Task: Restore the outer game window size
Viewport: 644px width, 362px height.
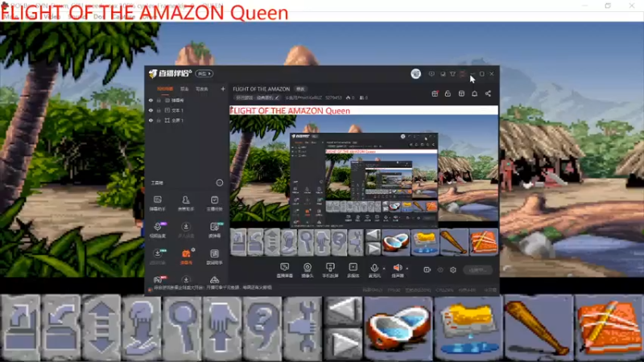Action: pos(608,6)
